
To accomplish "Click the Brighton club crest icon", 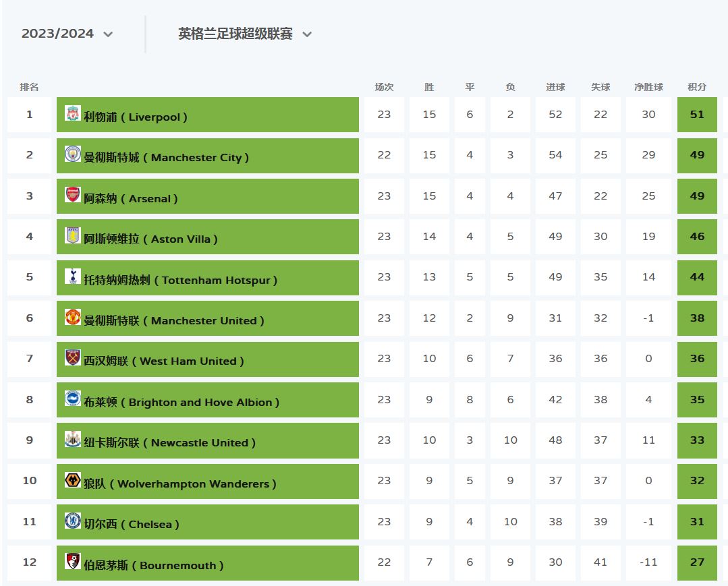I will click(x=73, y=399).
